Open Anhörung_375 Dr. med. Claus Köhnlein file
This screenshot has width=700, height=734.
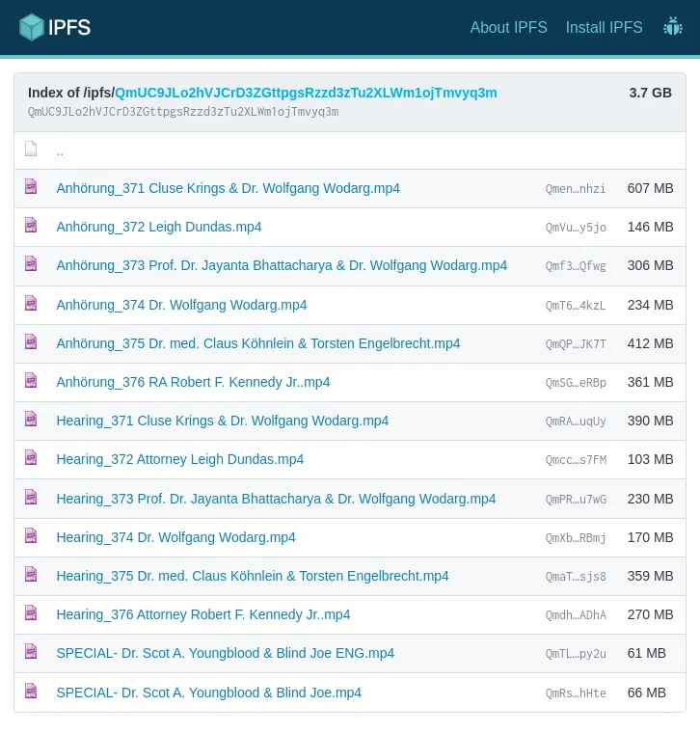(x=258, y=343)
